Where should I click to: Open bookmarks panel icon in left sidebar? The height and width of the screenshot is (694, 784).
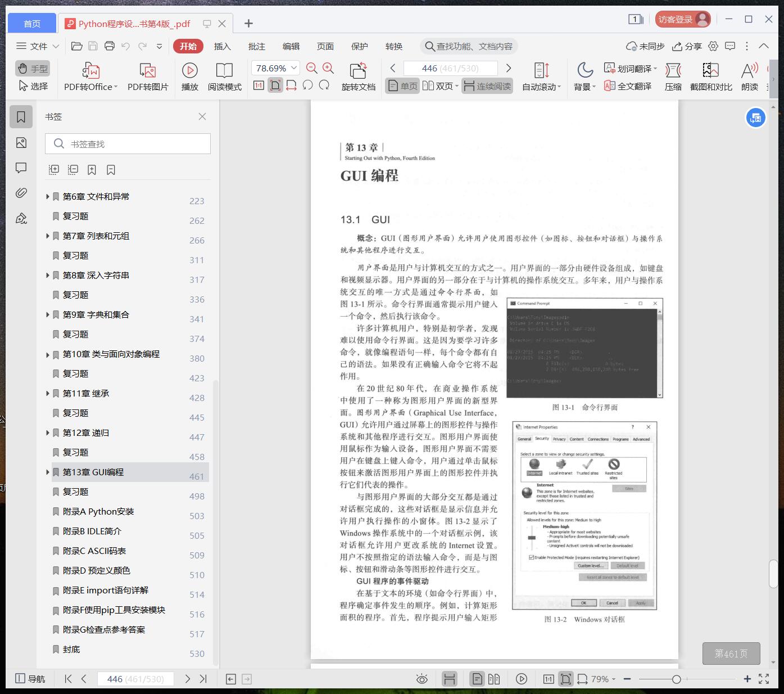tap(21, 117)
